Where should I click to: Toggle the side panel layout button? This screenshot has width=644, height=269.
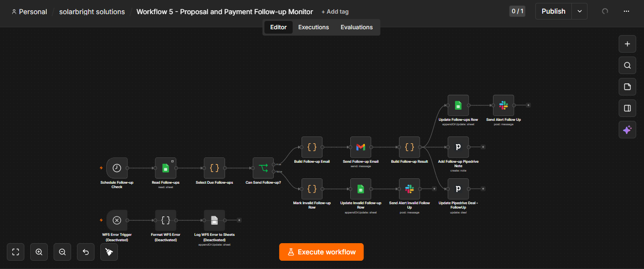coord(627,108)
